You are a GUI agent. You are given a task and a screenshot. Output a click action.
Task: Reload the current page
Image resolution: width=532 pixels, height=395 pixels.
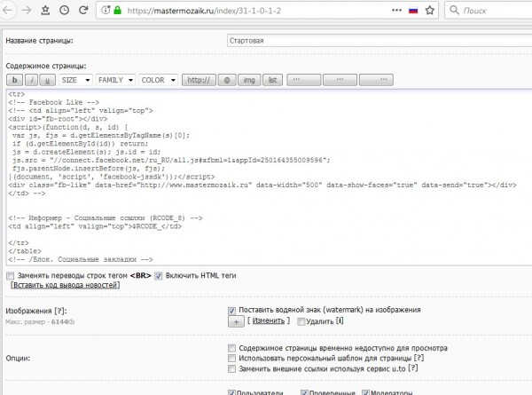pos(83,10)
